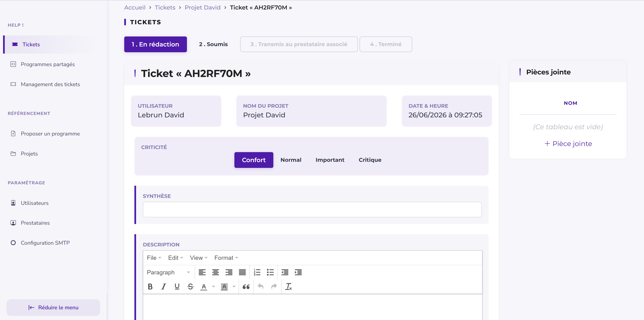The width and height of the screenshot is (644, 320).
Task: Open the Projet David breadcrumb link
Action: coord(203,7)
